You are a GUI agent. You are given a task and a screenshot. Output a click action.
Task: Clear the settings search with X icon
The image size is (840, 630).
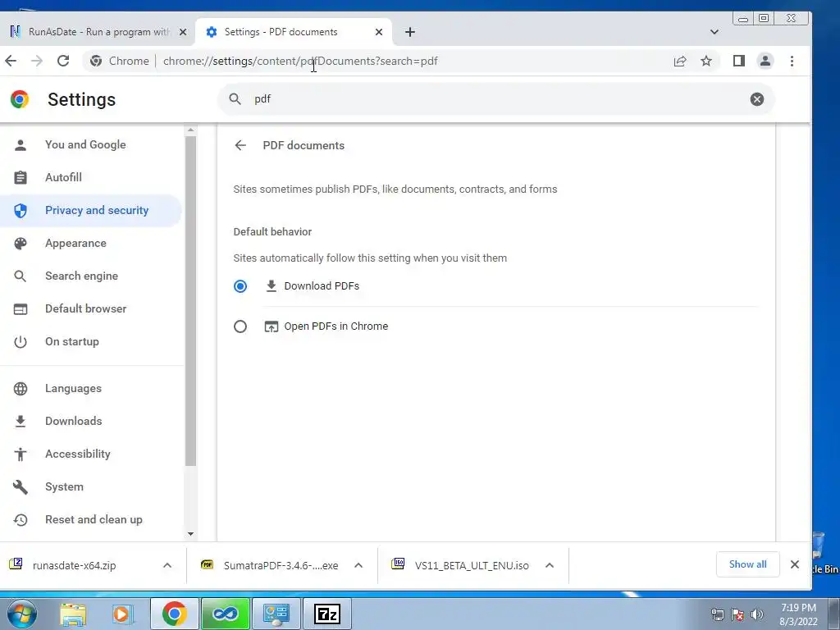click(x=757, y=99)
